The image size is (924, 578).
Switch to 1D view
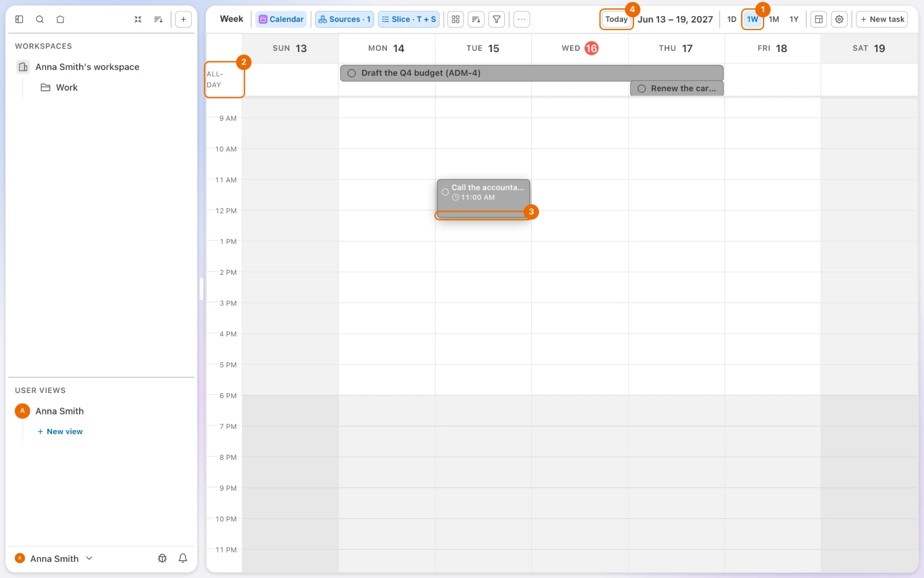(x=732, y=19)
